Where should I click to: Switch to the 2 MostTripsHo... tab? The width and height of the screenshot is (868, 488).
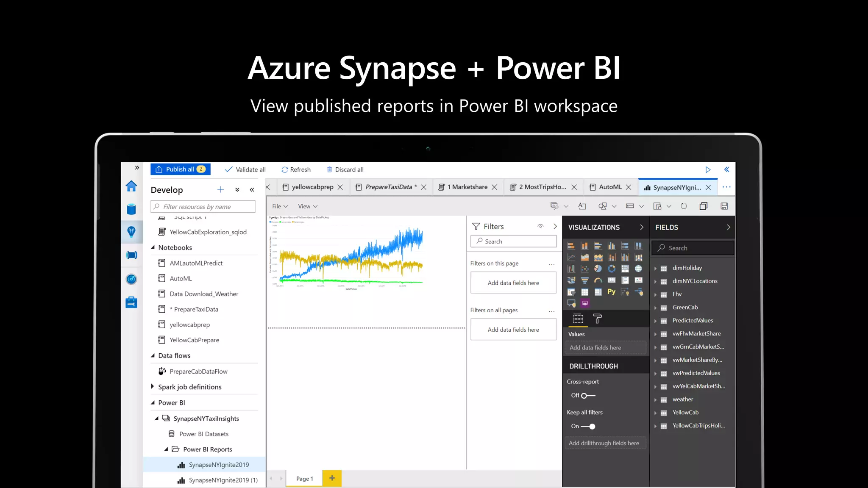(x=542, y=187)
